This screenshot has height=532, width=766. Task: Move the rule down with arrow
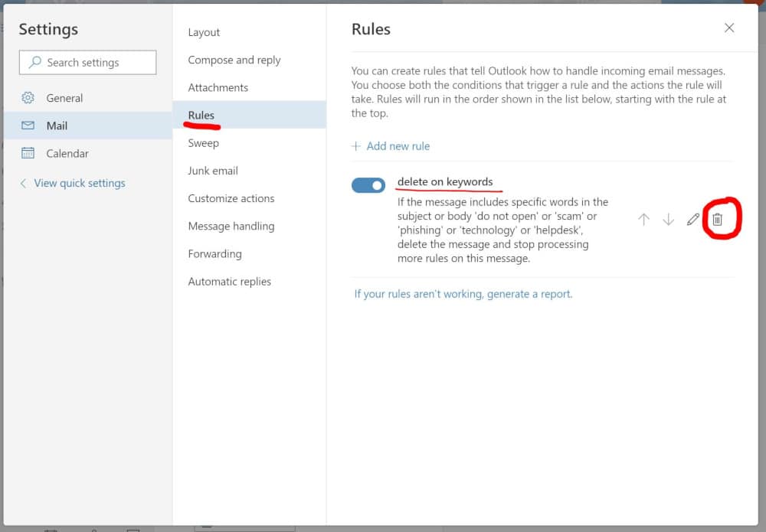668,220
